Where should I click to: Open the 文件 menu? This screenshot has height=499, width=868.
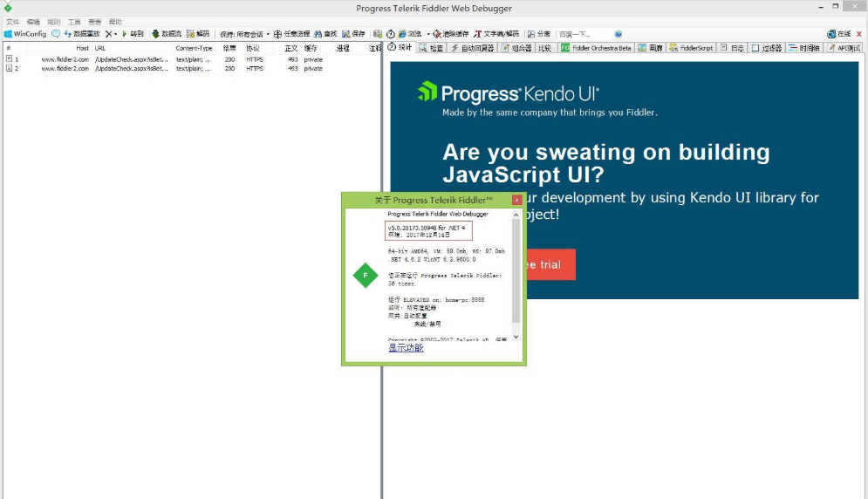click(x=12, y=22)
